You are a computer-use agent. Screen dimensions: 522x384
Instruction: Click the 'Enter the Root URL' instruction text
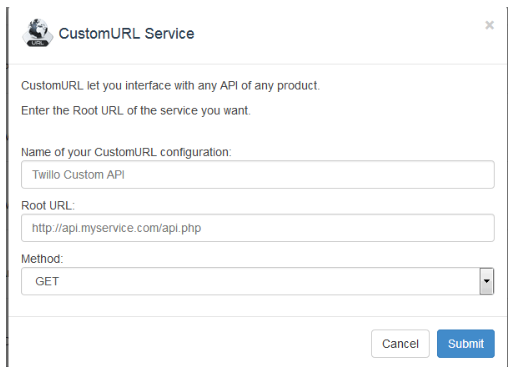click(136, 111)
